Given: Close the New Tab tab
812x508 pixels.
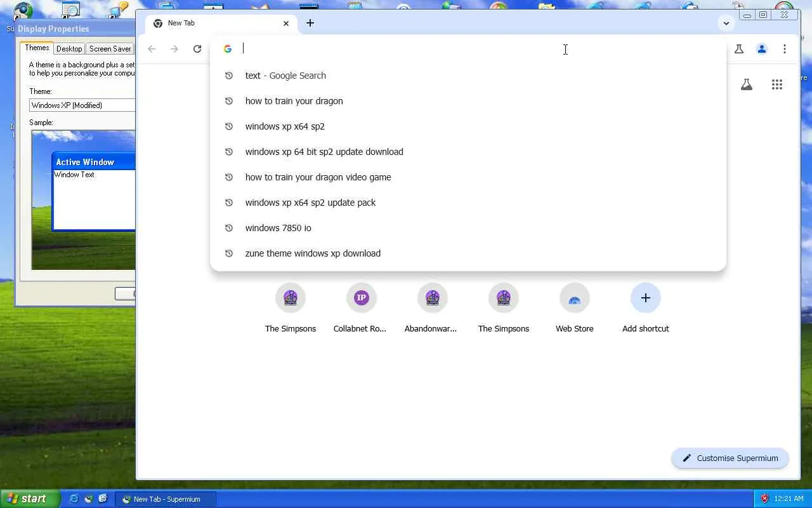Looking at the screenshot, I should [x=286, y=23].
